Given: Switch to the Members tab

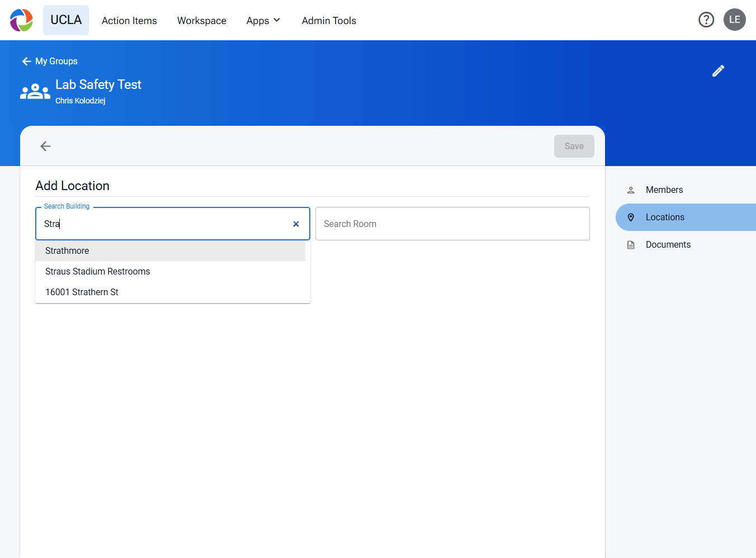Looking at the screenshot, I should [x=686, y=190].
